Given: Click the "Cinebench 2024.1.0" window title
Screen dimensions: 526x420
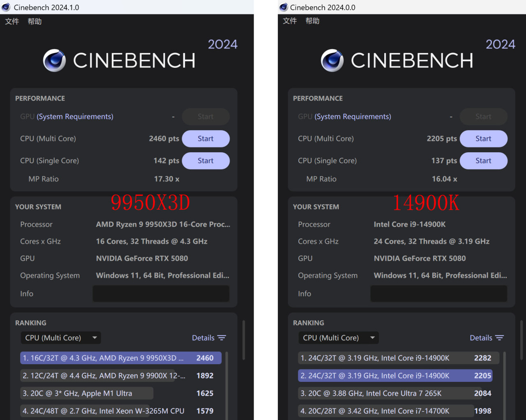Looking at the screenshot, I should click(46, 7).
